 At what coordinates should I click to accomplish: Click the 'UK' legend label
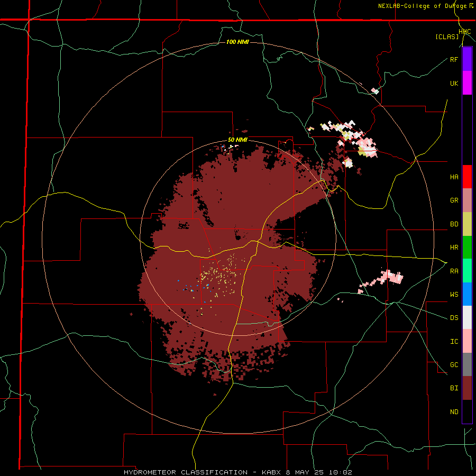tap(454, 83)
